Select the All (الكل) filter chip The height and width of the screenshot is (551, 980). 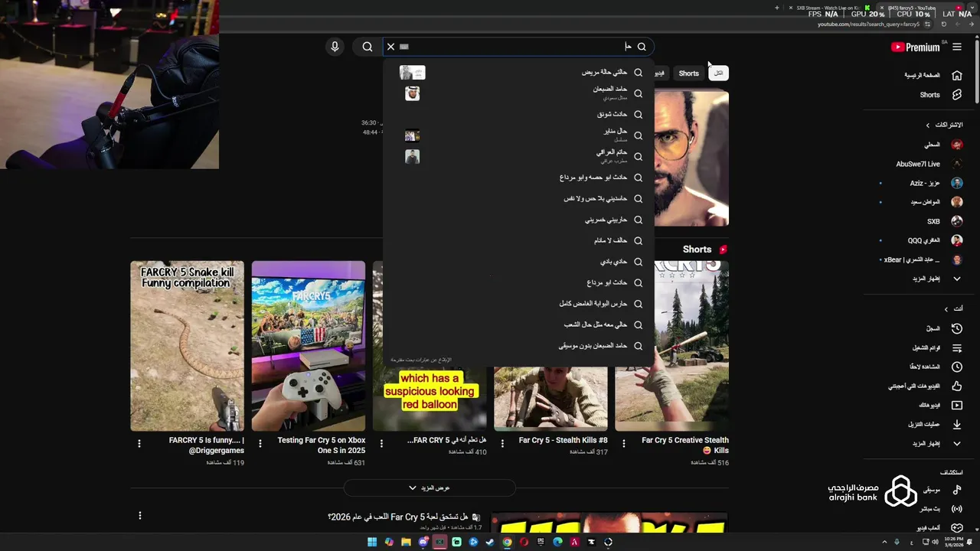tap(718, 73)
